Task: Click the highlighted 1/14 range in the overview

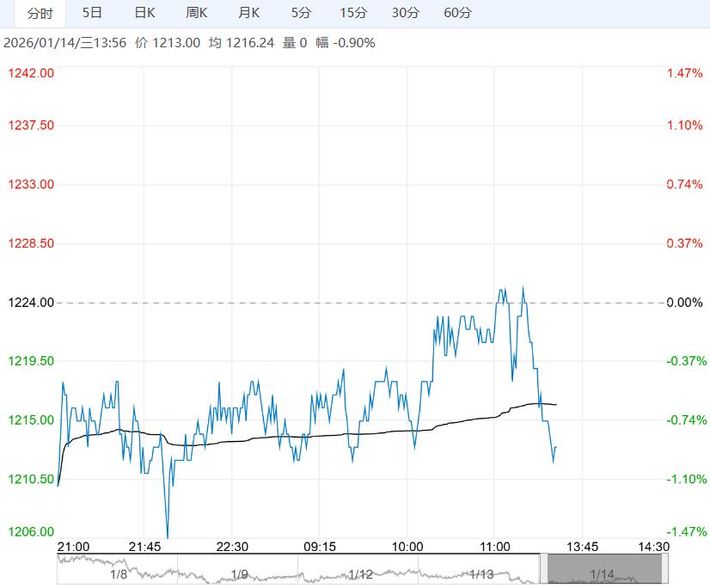Action: pyautogui.click(x=603, y=570)
